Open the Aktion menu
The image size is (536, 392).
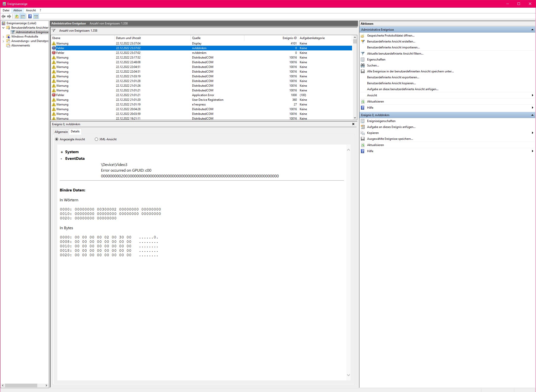18,10
